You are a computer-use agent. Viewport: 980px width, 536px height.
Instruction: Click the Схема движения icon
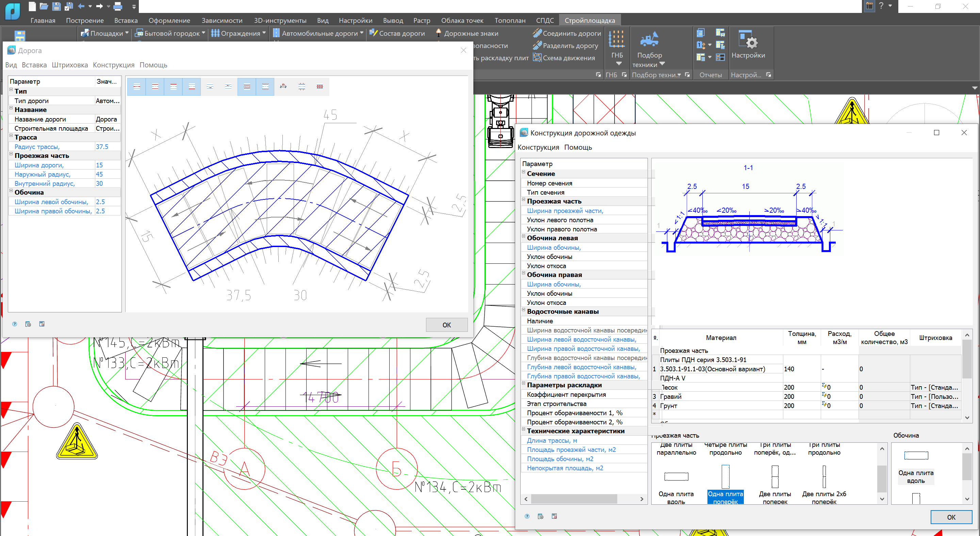tap(537, 58)
